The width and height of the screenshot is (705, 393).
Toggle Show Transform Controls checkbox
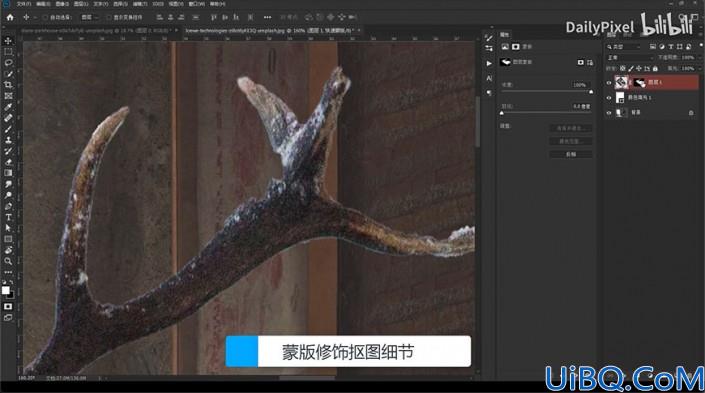coord(109,17)
